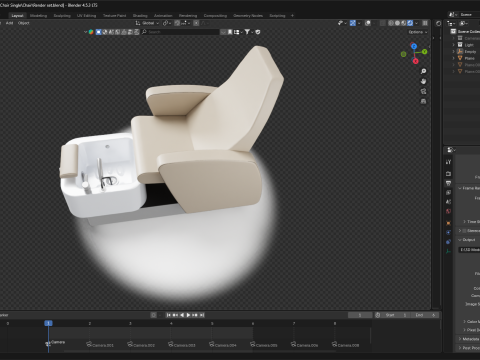Open the Object Constraints properties tab icon
Viewport: 480px width, 360px height.
pyautogui.click(x=448, y=242)
